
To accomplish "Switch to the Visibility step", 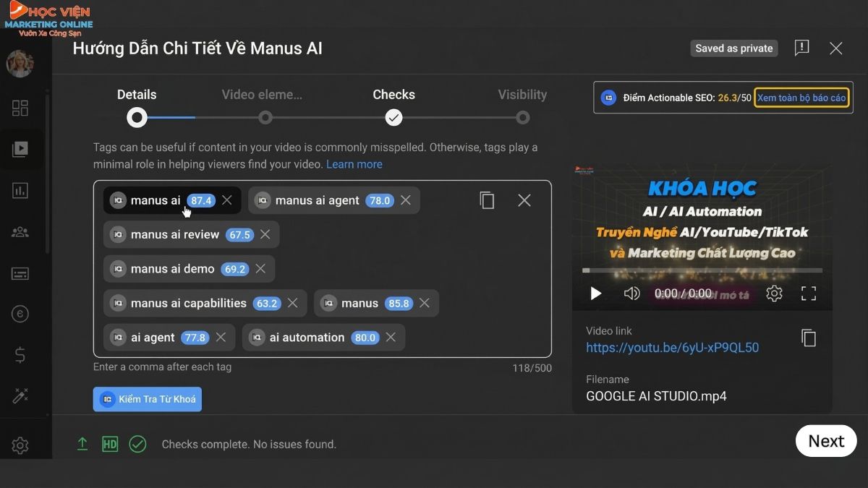I will click(522, 94).
